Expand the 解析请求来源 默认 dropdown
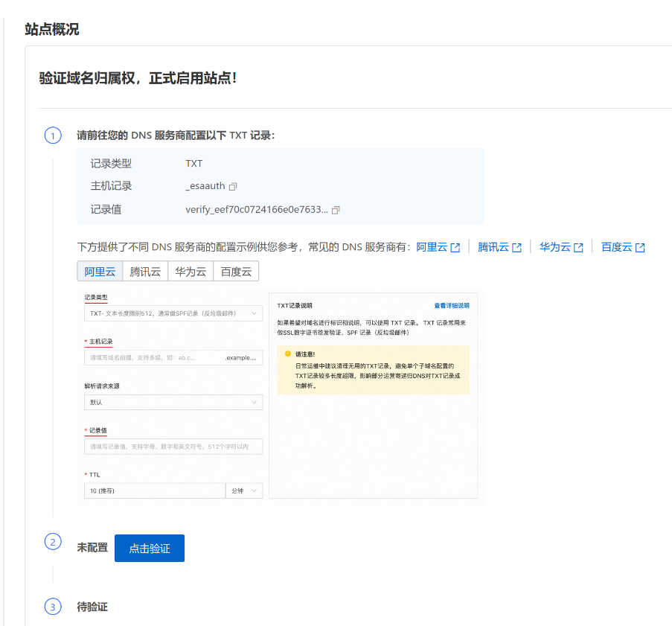This screenshot has width=672, height=626. tap(173, 402)
